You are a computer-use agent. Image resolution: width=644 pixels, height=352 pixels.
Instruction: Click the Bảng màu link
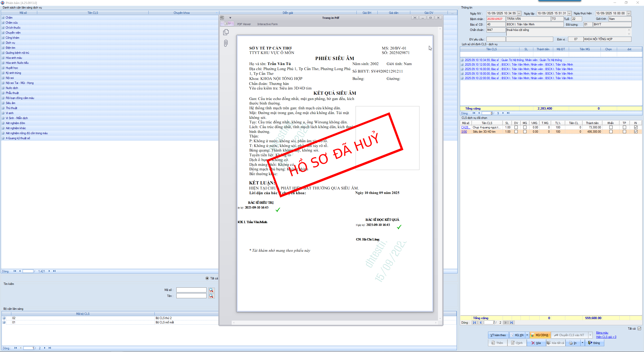tap(602, 333)
